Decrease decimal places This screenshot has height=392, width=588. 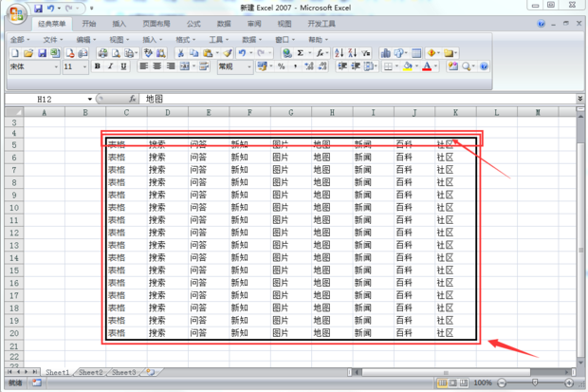pos(322,66)
